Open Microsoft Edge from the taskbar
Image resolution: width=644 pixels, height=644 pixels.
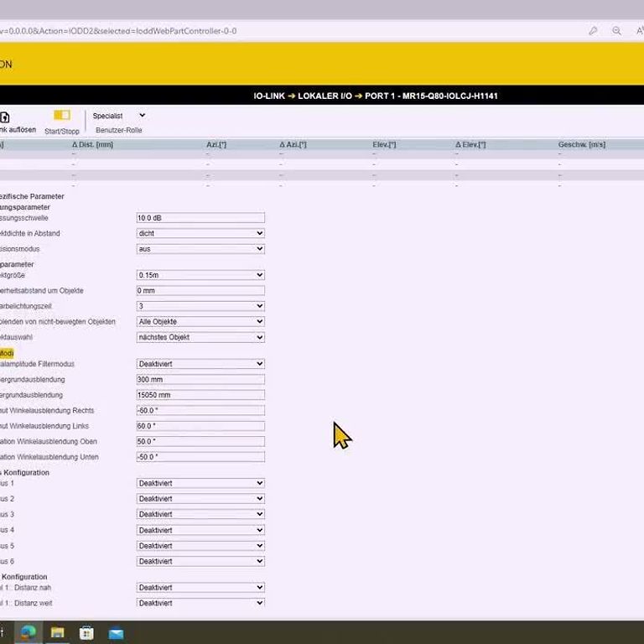29,632
